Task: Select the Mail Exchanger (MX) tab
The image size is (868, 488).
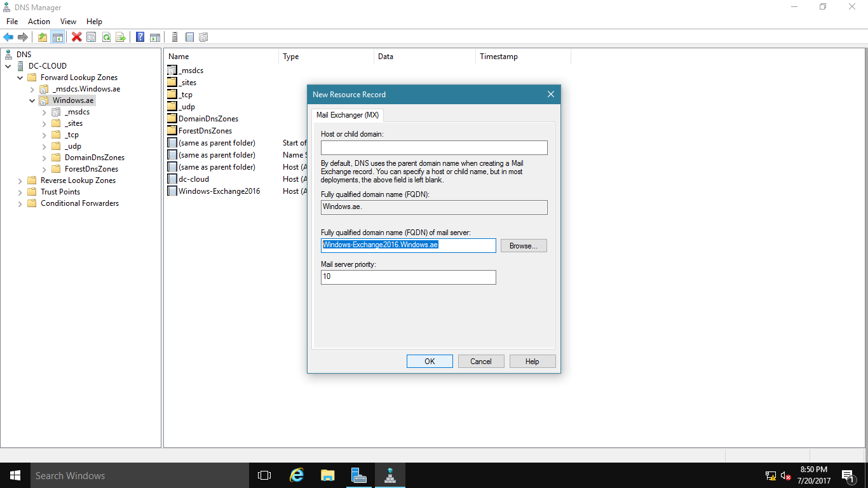Action: (348, 115)
